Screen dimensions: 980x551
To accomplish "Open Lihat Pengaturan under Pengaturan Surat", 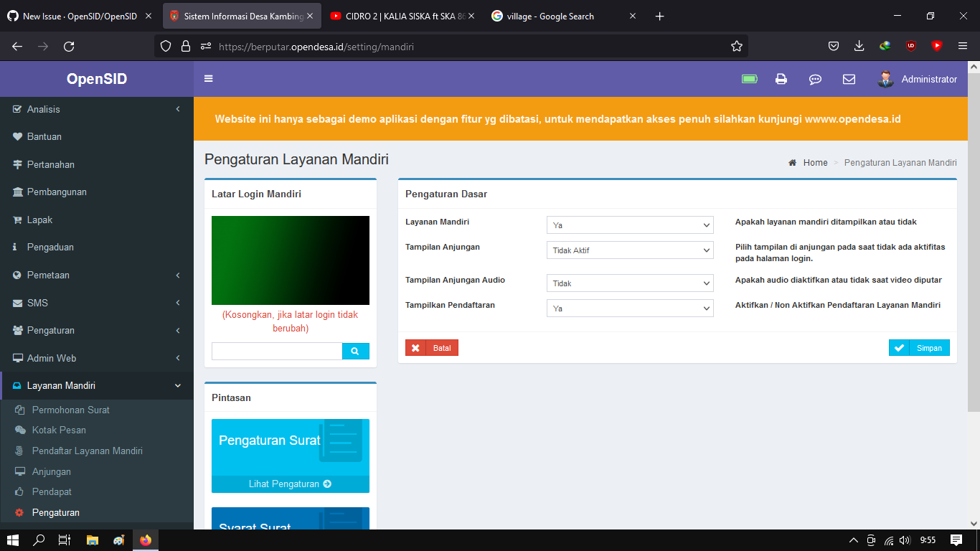I will pos(290,484).
